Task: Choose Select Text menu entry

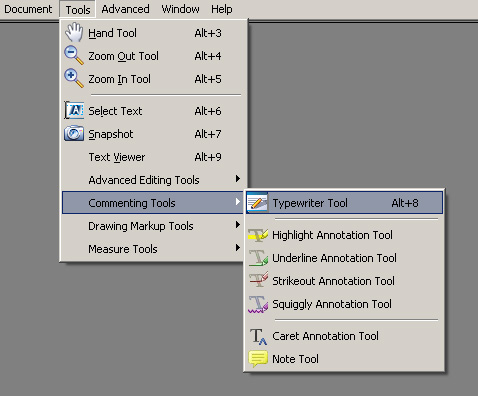Action: (x=153, y=111)
